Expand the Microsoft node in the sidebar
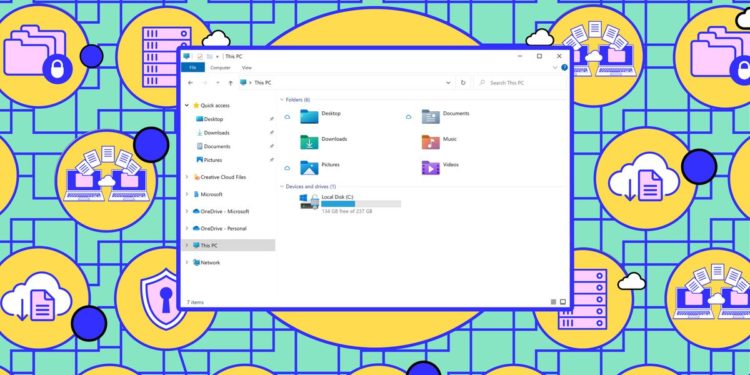 click(x=187, y=194)
